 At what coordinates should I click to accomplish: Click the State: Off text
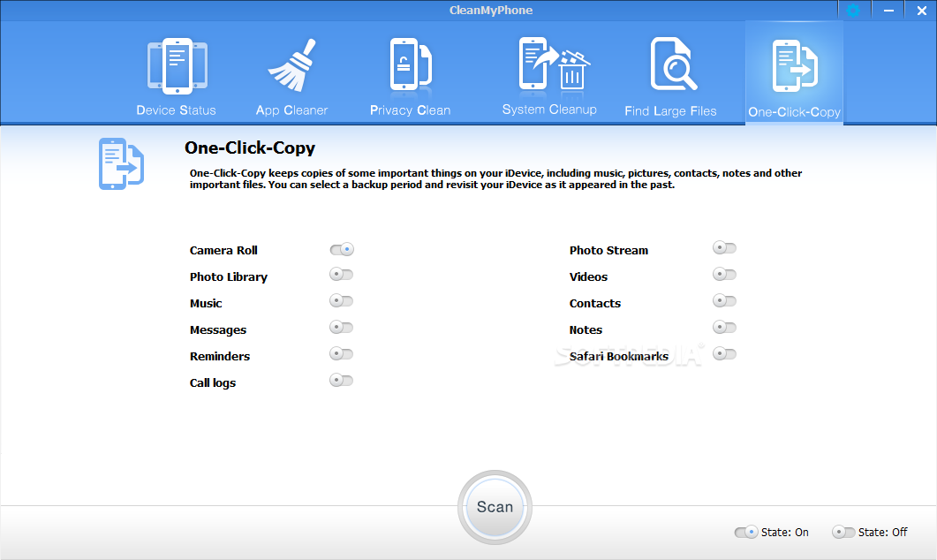tap(882, 532)
